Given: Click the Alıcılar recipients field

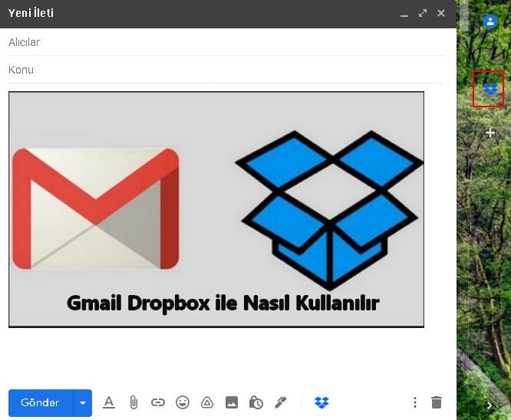Looking at the screenshot, I should [x=226, y=42].
